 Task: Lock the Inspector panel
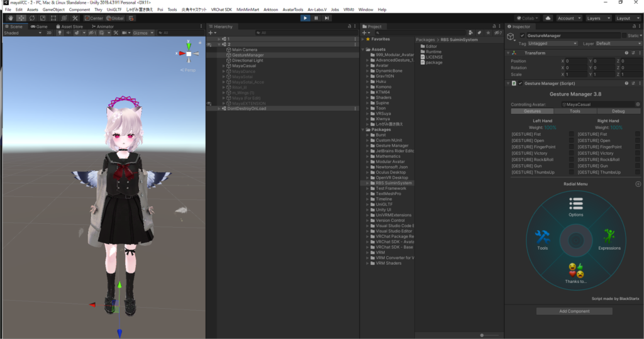(x=634, y=26)
